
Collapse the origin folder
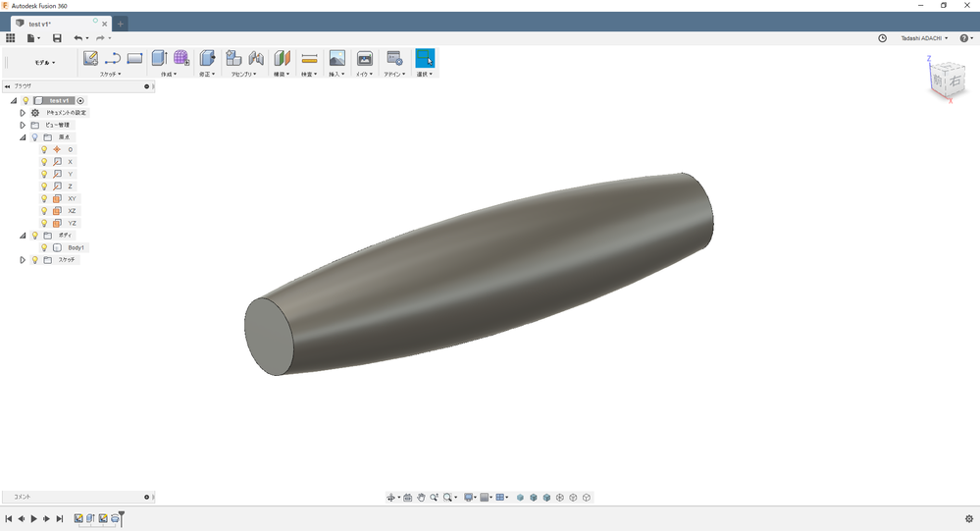point(23,137)
